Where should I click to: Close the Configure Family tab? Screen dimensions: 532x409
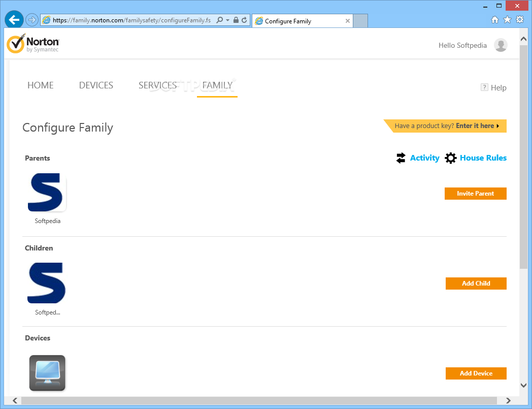[x=347, y=21]
